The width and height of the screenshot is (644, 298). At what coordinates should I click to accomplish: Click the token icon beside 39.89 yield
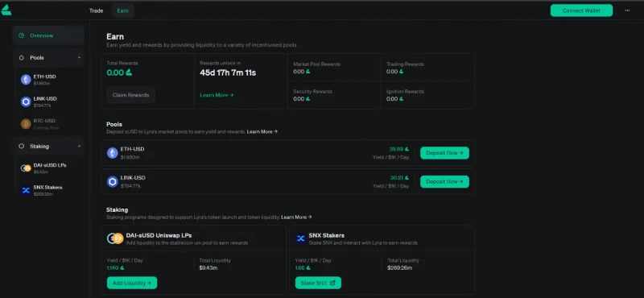tap(407, 149)
